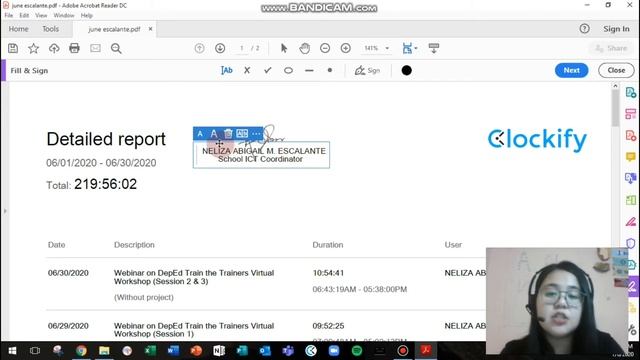Go to previous page arrow
Screen dimensions: 640x360
199,48
